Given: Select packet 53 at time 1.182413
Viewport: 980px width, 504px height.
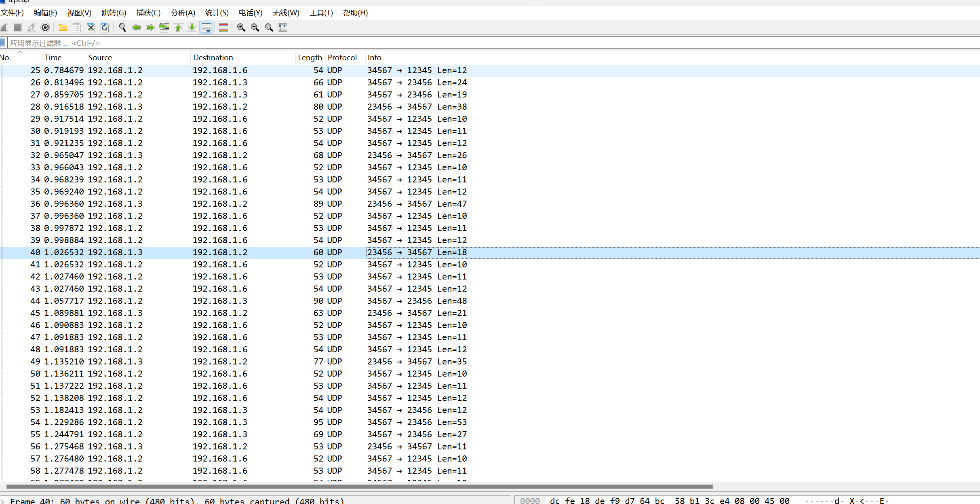Looking at the screenshot, I should click(490, 410).
